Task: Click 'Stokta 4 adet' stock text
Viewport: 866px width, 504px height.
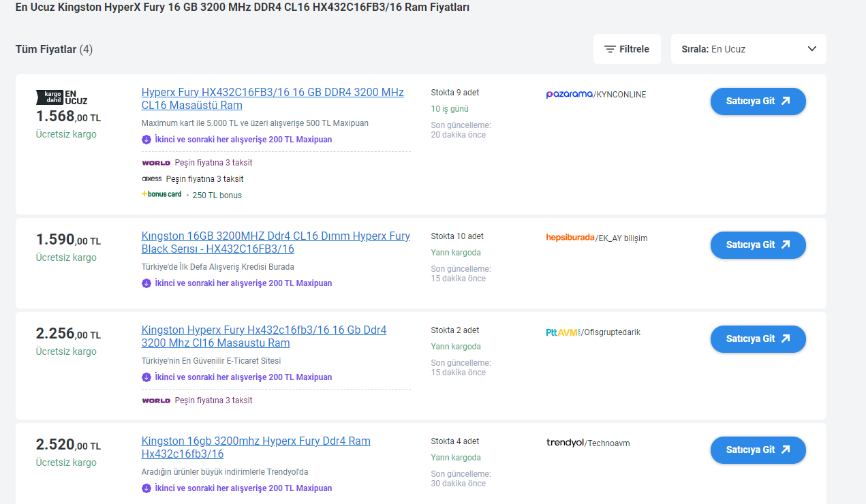Action: pyautogui.click(x=455, y=441)
